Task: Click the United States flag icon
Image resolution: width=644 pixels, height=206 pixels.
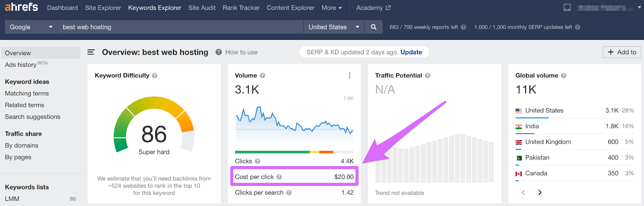Action: 518,111
